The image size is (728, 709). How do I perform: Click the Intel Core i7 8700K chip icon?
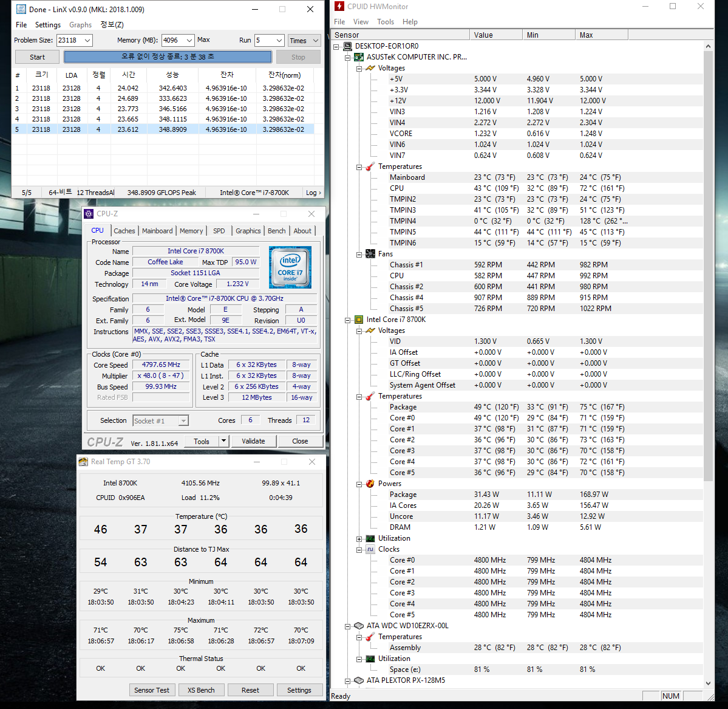point(359,320)
